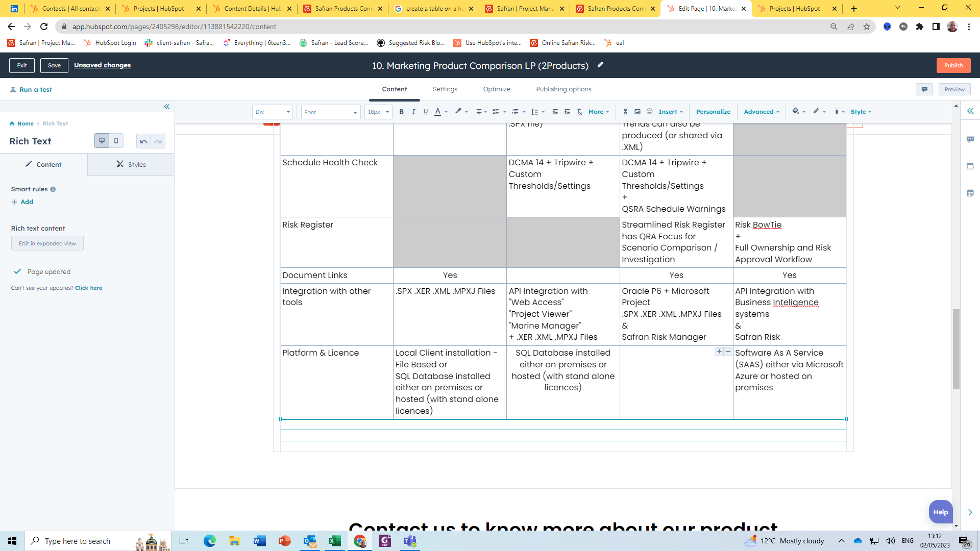Click the highlight color marker icon
This screenshot has height=551, width=980.
click(x=458, y=111)
